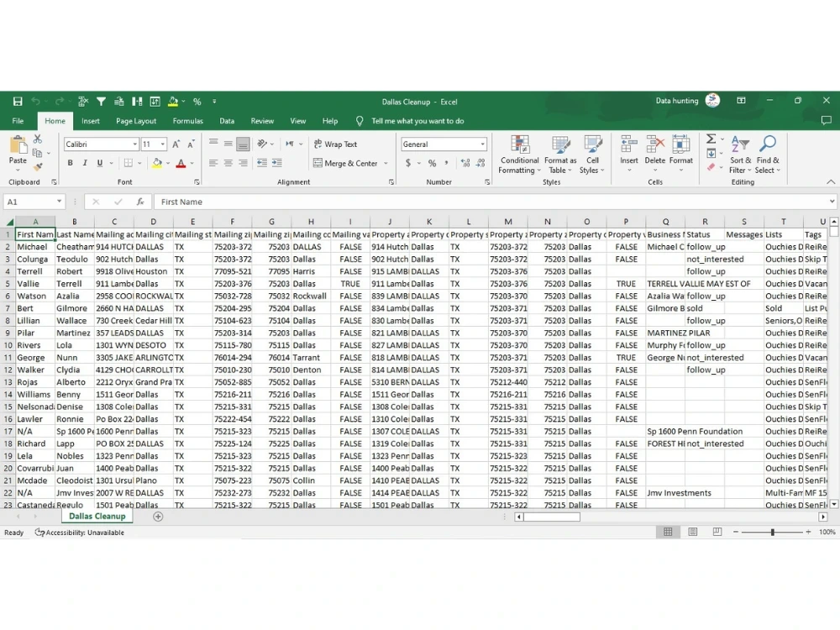Click the Format Painter brush icon

click(x=38, y=167)
